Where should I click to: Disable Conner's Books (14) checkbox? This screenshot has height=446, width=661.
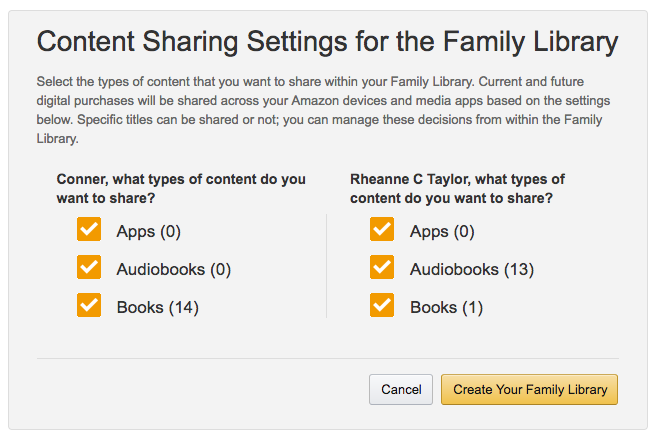(89, 306)
